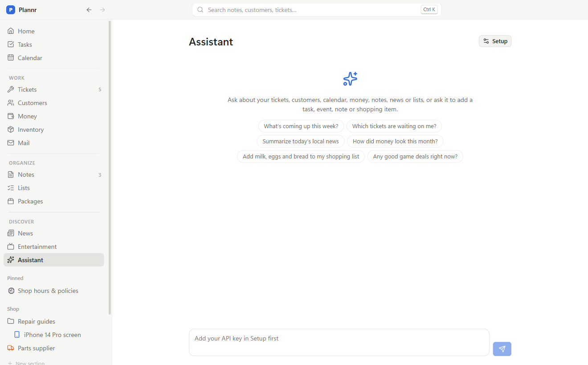588x365 pixels.
Task: Choose "Which tickets are waiting on me?" suggestion
Action: pos(394,126)
